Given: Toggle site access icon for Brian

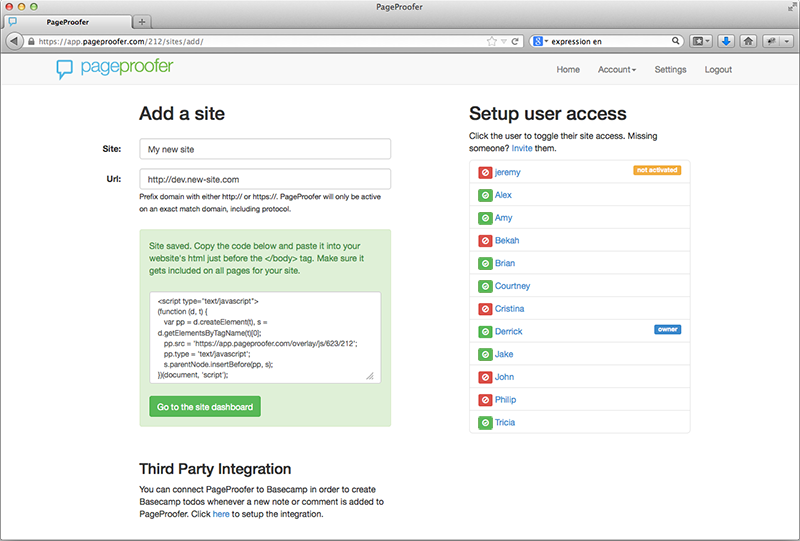Looking at the screenshot, I should pos(485,263).
